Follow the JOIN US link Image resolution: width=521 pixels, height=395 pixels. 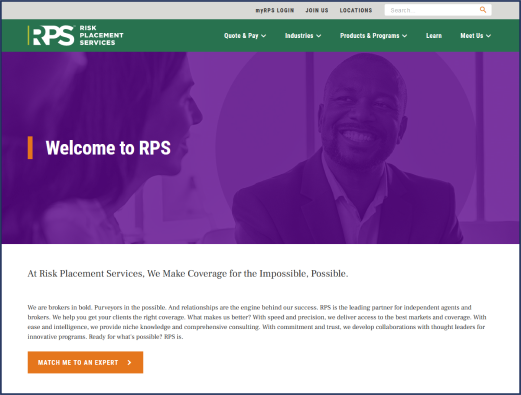click(317, 10)
